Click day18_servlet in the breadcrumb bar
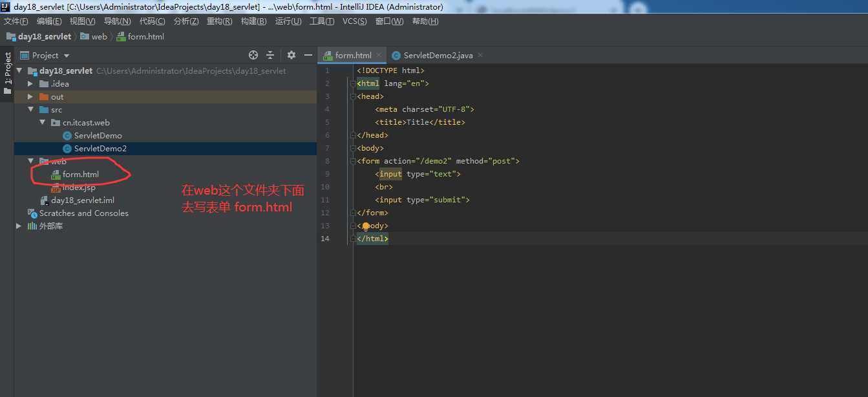Image resolution: width=868 pixels, height=397 pixels. pyautogui.click(x=39, y=37)
